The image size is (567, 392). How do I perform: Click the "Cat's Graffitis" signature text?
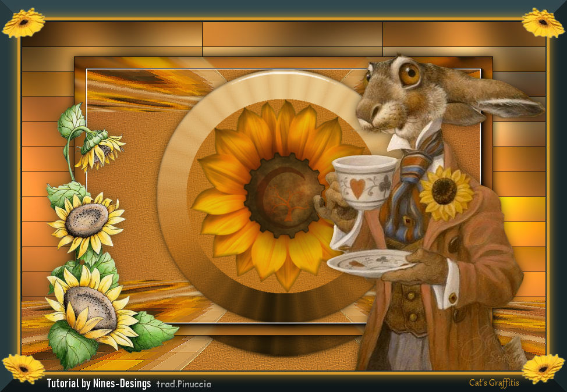point(494,383)
